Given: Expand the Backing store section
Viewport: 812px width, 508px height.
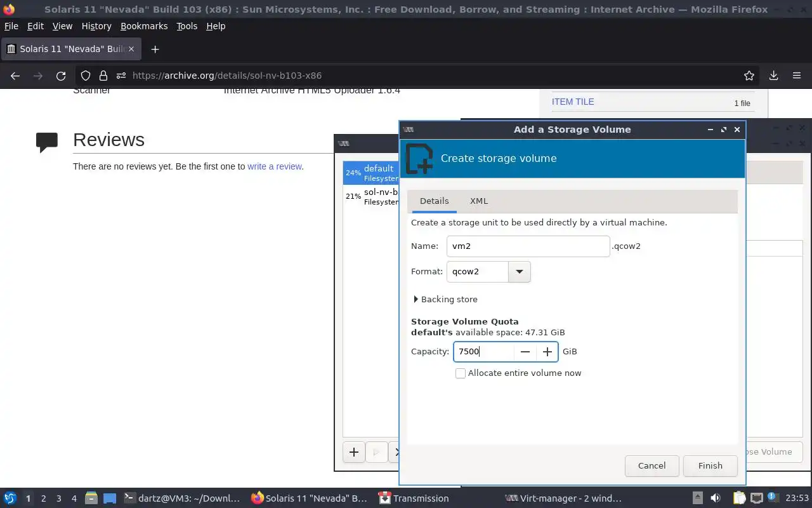Looking at the screenshot, I should coord(445,300).
